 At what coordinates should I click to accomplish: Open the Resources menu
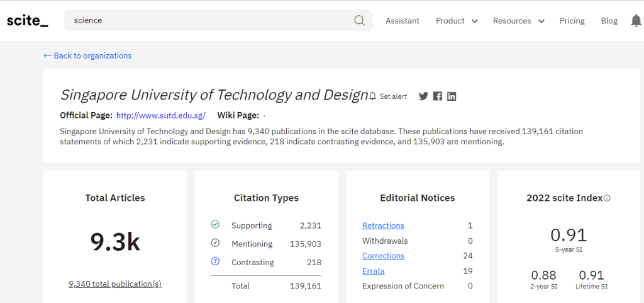pyautogui.click(x=512, y=21)
